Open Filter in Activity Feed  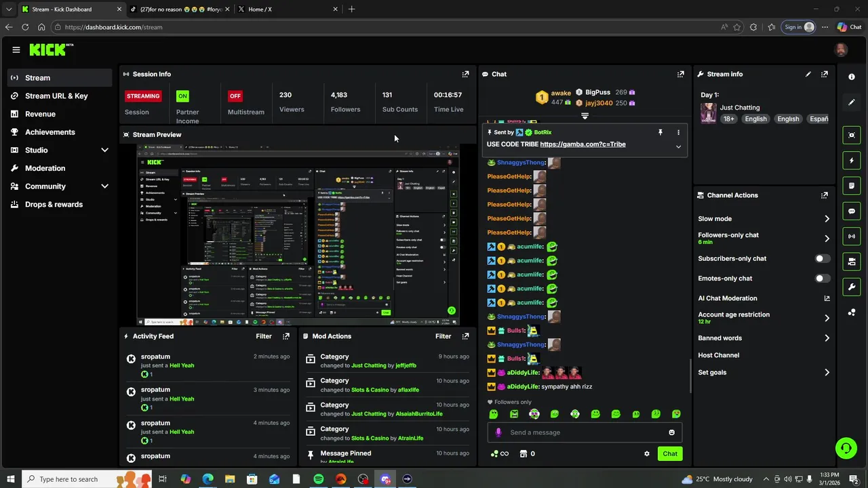[264, 336]
